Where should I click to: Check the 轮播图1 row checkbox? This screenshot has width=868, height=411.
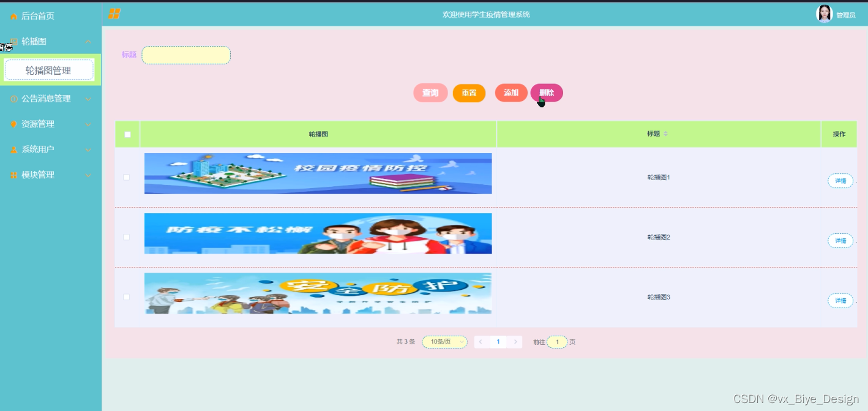click(x=127, y=177)
